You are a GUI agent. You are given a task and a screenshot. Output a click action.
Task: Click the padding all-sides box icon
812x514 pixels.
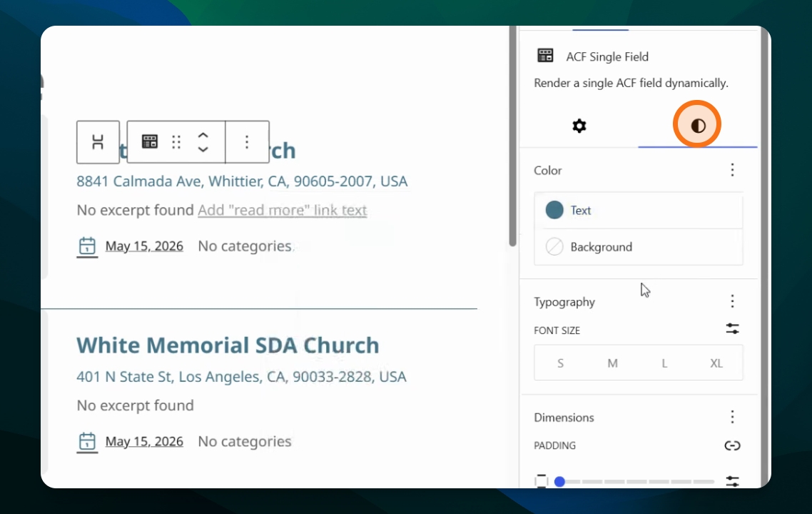541,481
